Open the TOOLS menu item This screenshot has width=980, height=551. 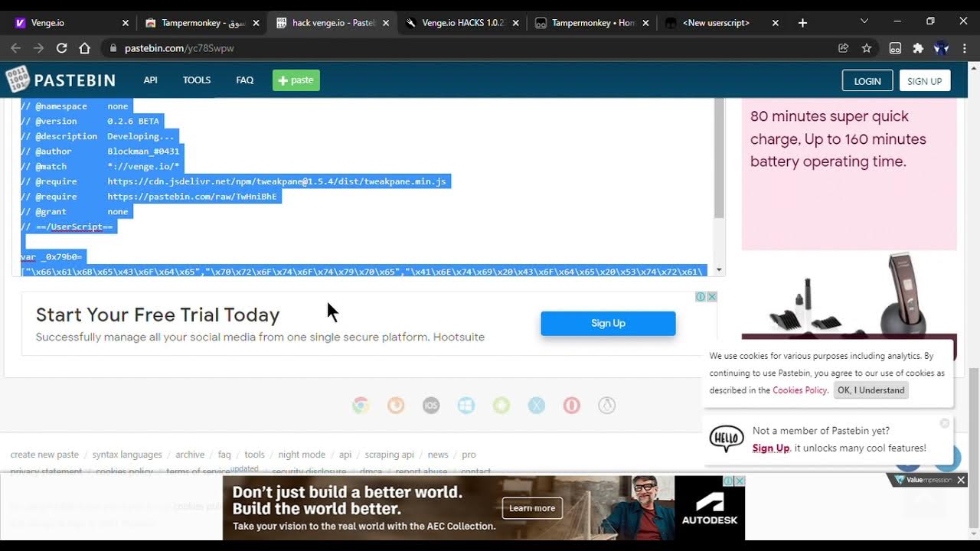[x=197, y=80]
